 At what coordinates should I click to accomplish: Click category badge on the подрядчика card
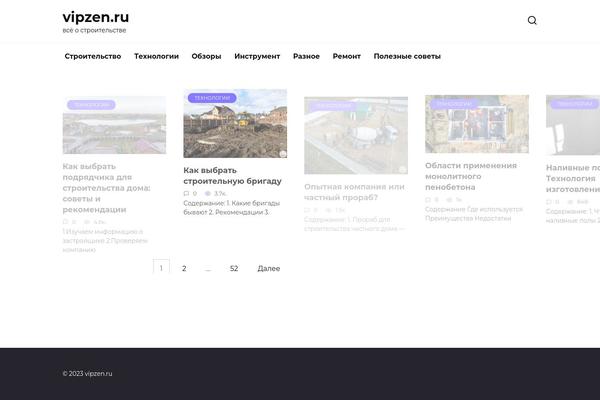[91, 105]
